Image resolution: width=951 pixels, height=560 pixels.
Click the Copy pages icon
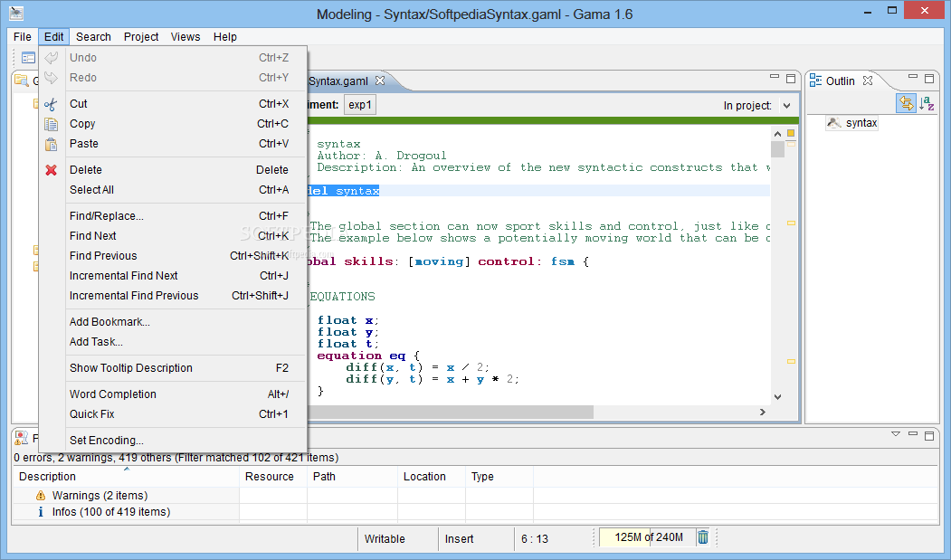tap(51, 124)
